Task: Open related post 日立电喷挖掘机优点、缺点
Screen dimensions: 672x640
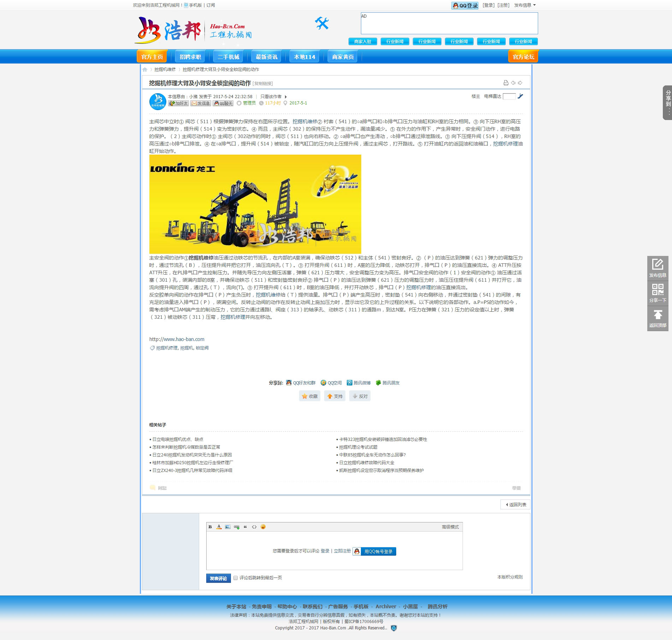Action: (178, 439)
